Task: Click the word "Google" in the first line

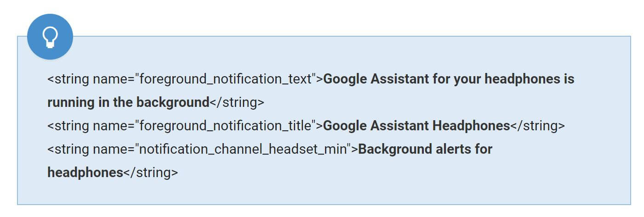Action: coord(345,79)
